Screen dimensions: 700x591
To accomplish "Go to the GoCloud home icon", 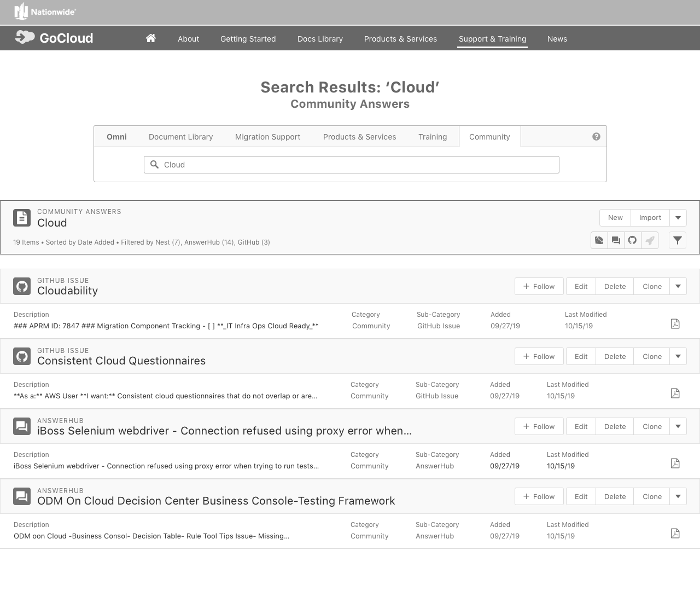I will 151,38.
